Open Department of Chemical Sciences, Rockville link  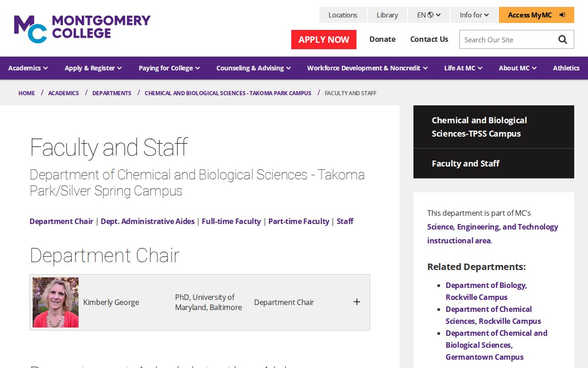click(493, 315)
